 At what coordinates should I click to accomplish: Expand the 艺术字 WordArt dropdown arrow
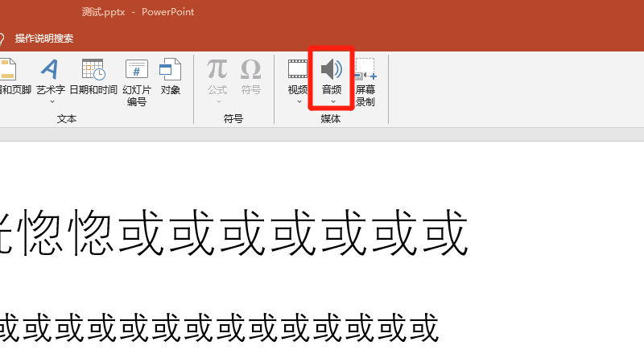tap(51, 101)
